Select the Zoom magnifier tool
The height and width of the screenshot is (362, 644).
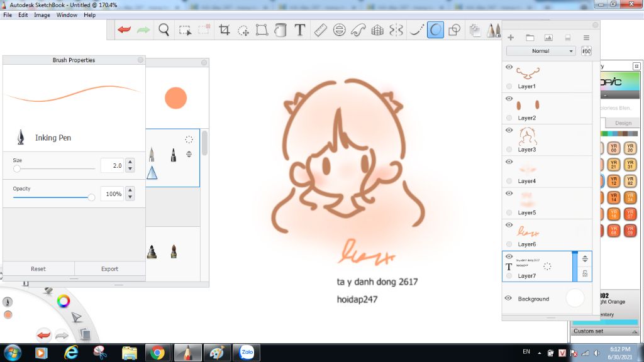[164, 30]
